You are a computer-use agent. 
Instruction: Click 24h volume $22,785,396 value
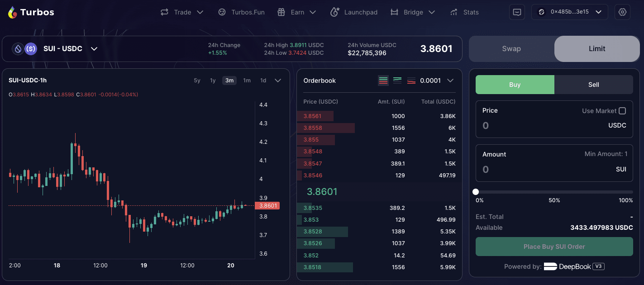(x=367, y=53)
